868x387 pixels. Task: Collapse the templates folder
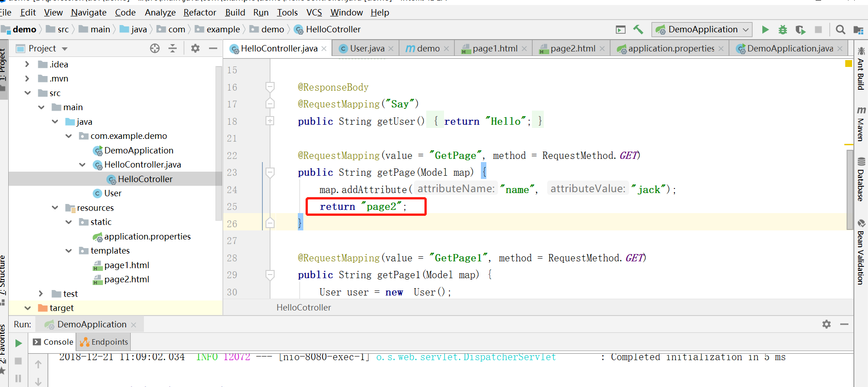[x=68, y=250]
